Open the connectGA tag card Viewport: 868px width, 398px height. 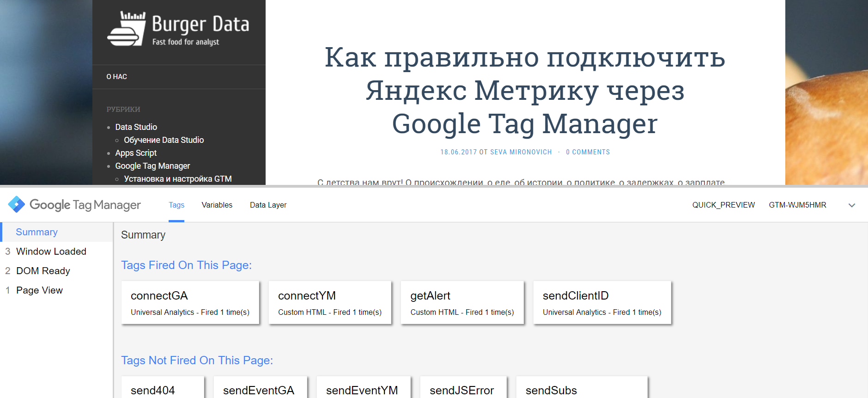(190, 302)
